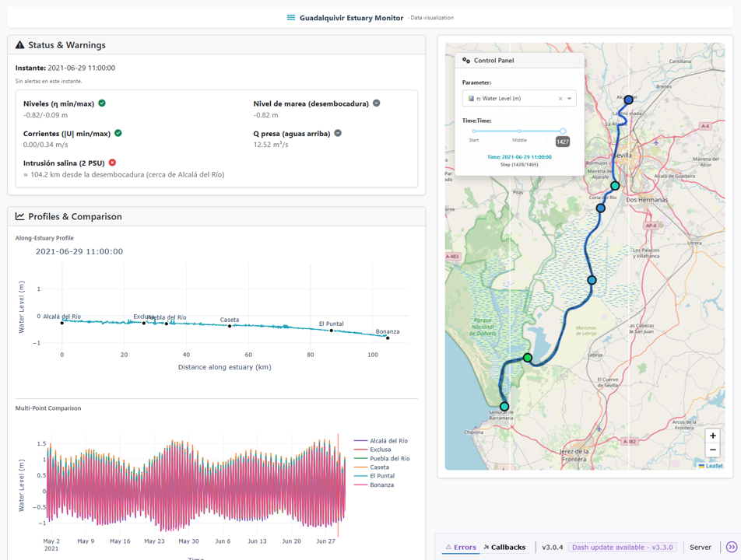Viewport: 741px width, 560px height.
Task: Jump the time slider to the Start mark
Action: click(474, 131)
